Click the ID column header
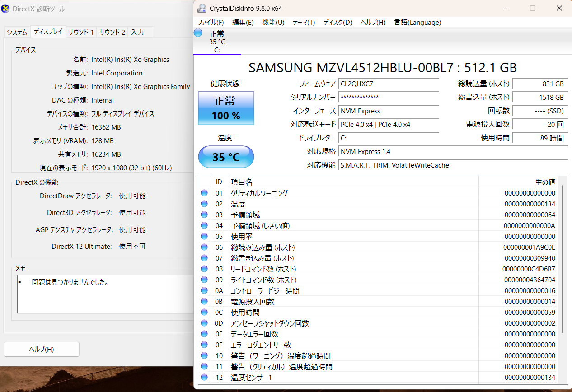 (x=219, y=182)
